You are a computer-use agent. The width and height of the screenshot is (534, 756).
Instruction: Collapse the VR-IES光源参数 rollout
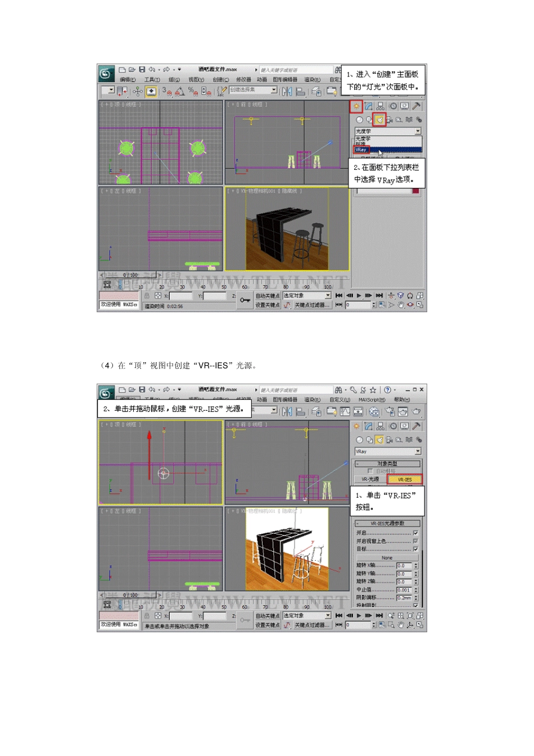[388, 524]
